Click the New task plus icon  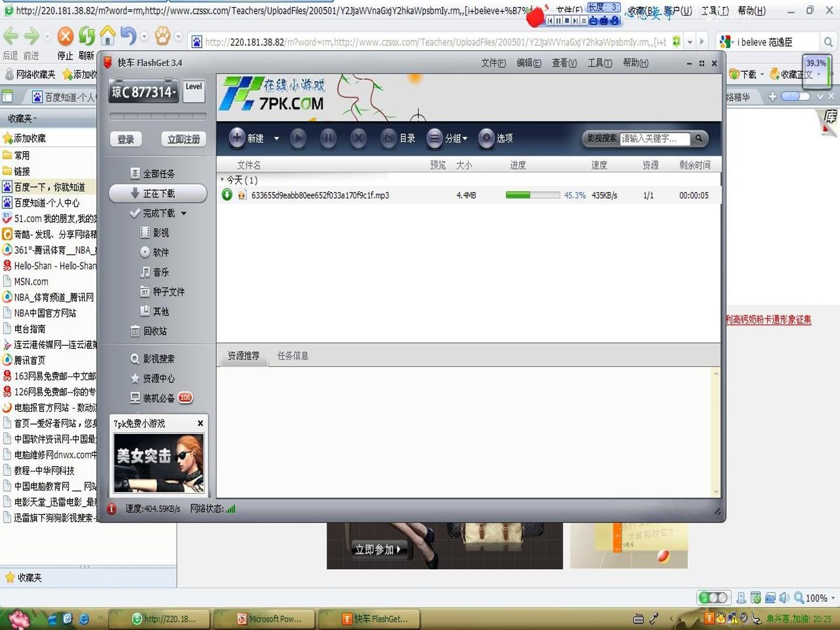point(237,138)
